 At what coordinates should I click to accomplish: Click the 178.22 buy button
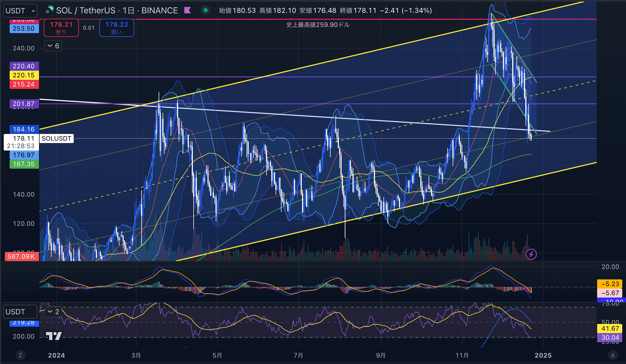(x=117, y=28)
